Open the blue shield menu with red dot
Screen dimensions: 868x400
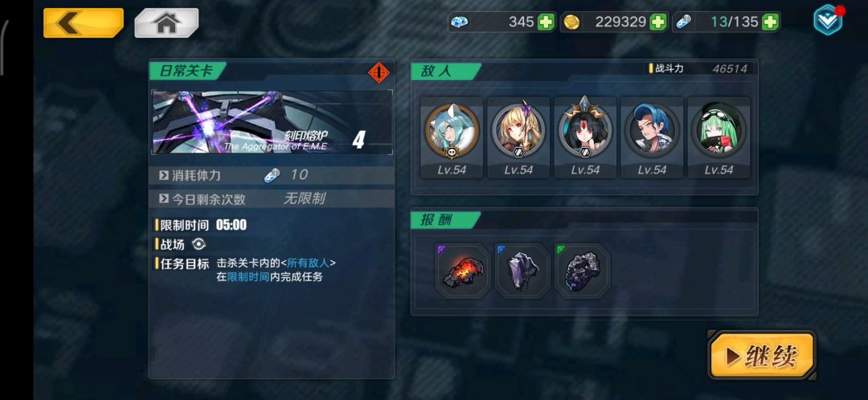pos(828,20)
